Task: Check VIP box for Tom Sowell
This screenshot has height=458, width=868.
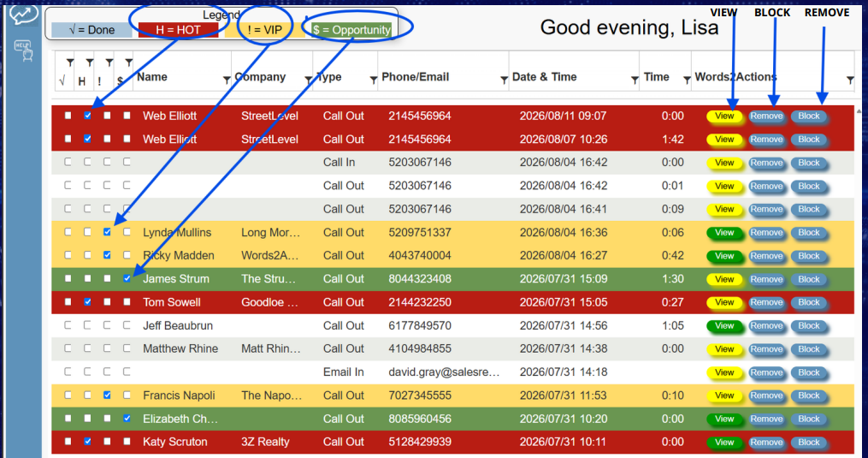Action: [107, 301]
